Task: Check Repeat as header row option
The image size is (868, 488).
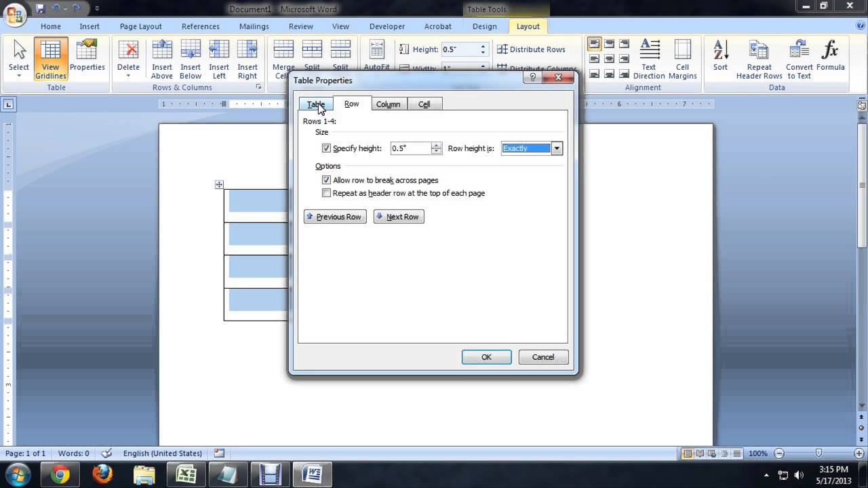Action: [x=326, y=193]
